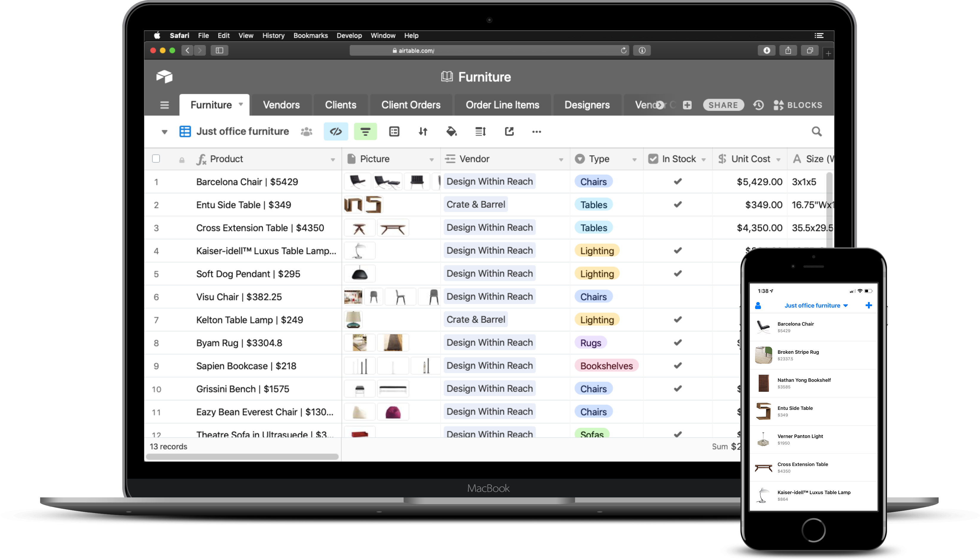Open the Vendor column dropdown arrow
980x560 pixels.
click(561, 159)
